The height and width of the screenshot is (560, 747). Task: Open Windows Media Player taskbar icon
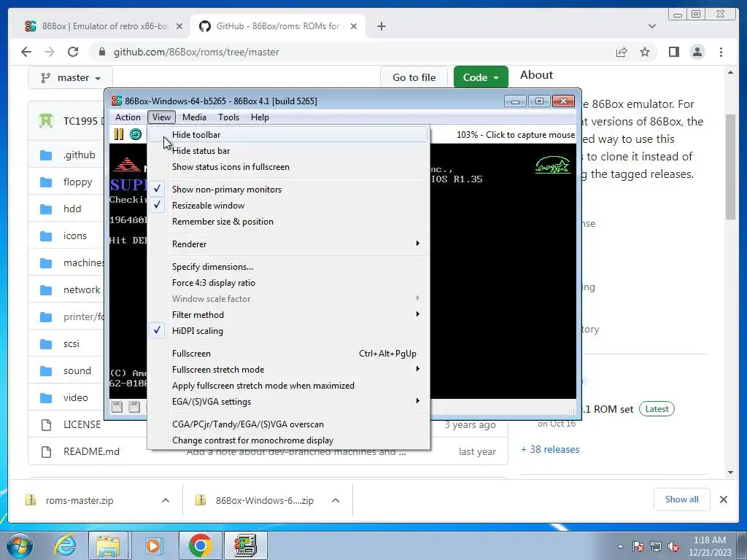153,545
